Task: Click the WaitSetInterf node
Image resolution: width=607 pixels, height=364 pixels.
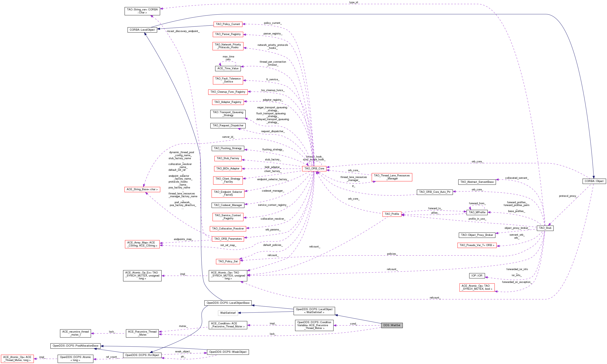Action: tap(228, 313)
